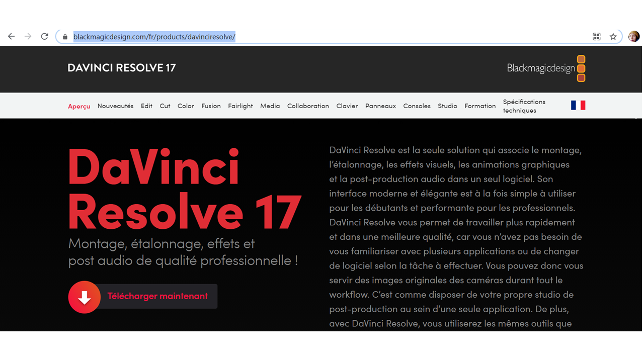Viewport: 644px width, 362px height.
Task: Click the browser forward arrow
Action: (x=28, y=36)
